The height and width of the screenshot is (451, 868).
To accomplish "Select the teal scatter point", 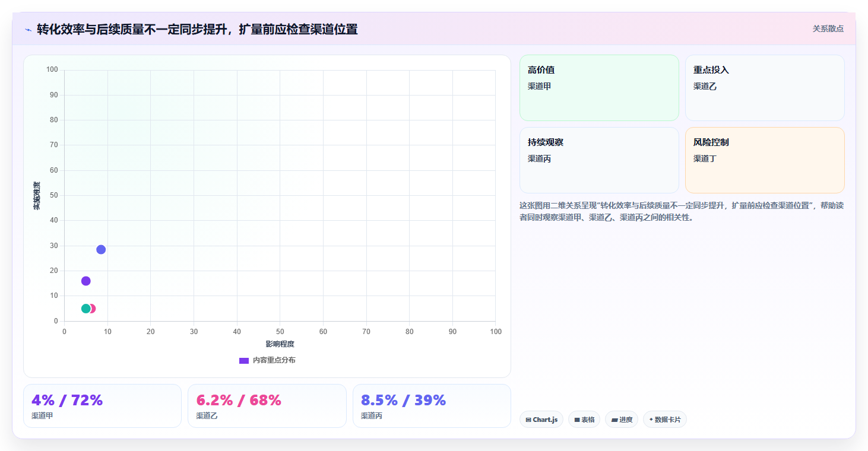I will (85, 309).
